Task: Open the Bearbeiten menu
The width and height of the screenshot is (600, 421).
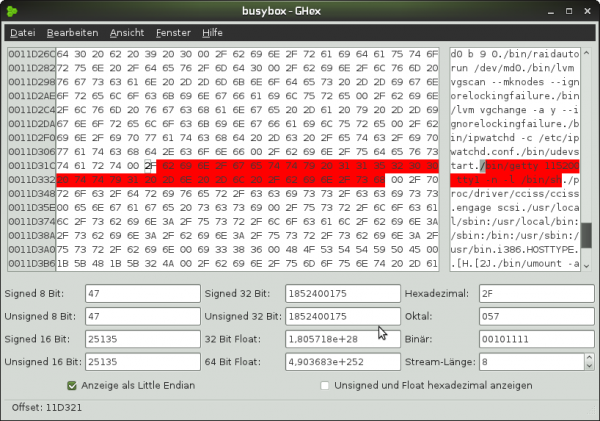Action: (x=72, y=33)
